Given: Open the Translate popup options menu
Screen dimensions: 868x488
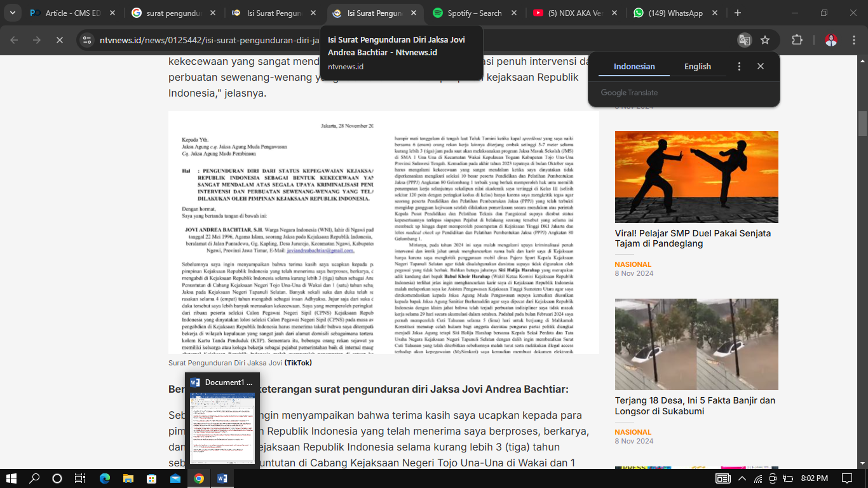Looking at the screenshot, I should point(739,66).
